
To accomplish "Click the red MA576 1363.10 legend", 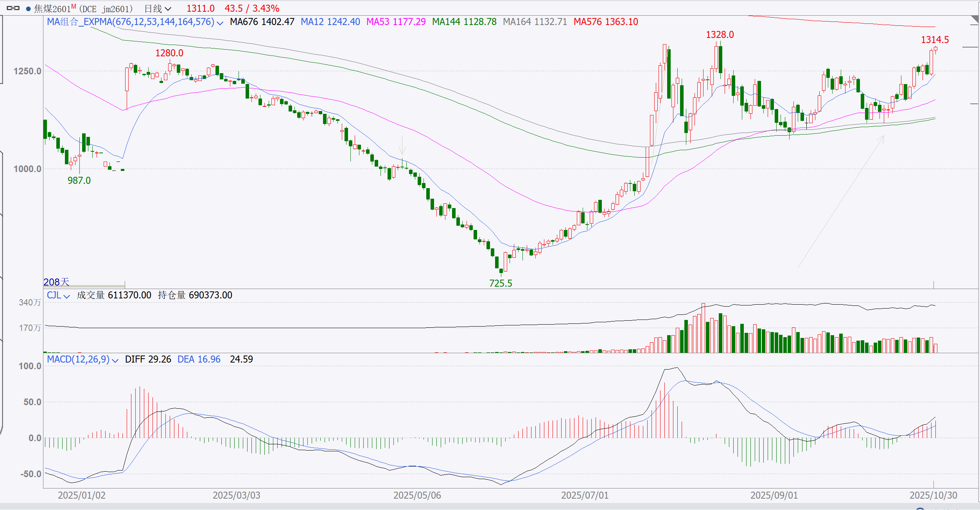I will pyautogui.click(x=606, y=22).
